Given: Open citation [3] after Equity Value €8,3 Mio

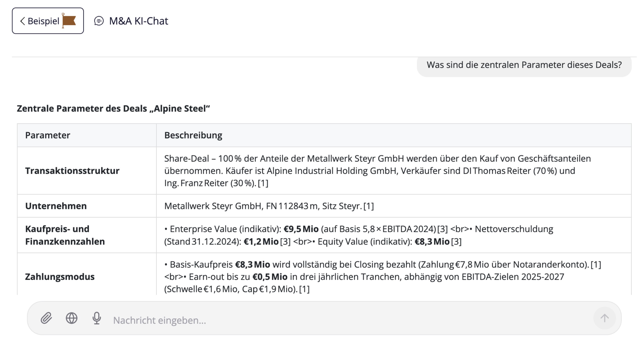Looking at the screenshot, I should pos(456,242).
